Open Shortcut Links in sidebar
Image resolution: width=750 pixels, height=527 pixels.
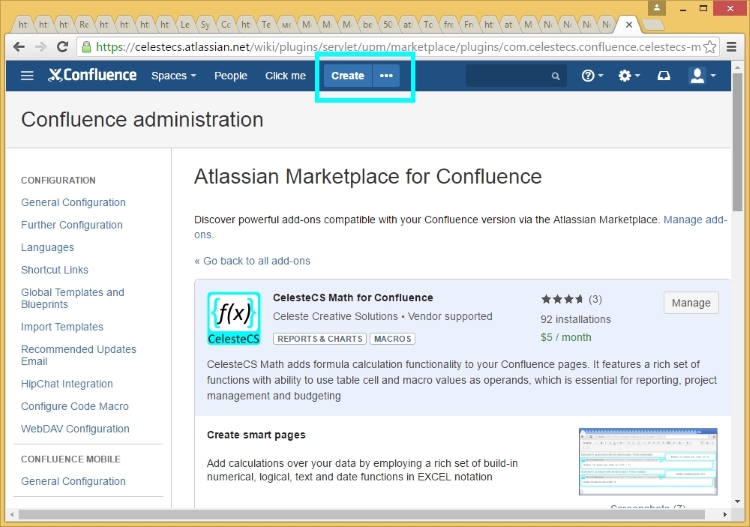click(x=55, y=270)
